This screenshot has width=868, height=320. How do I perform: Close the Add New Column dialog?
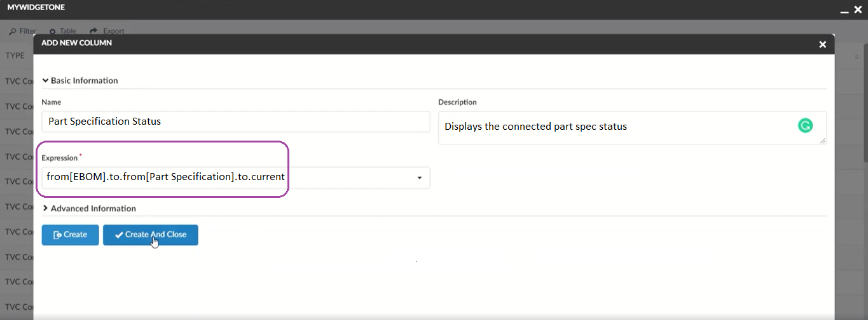click(x=822, y=44)
